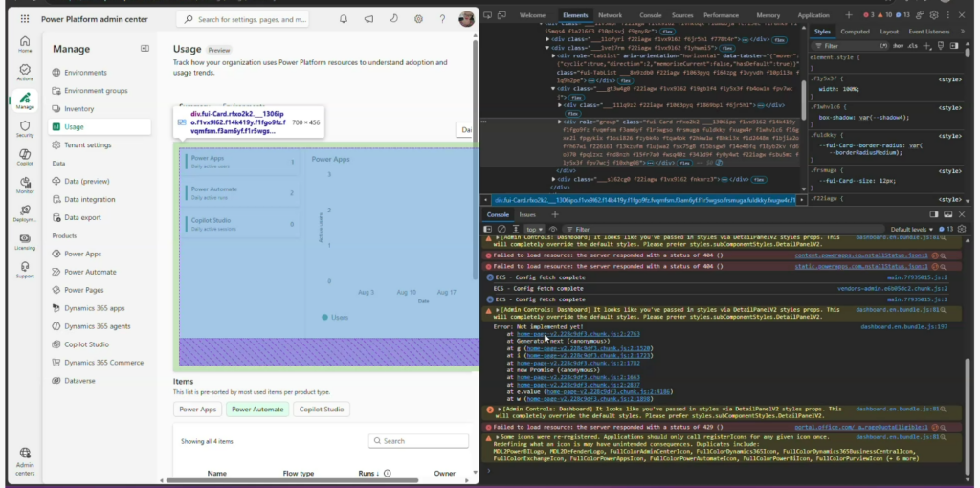980x488 pixels.
Task: Select the Layout styles tab
Action: pos(889,32)
